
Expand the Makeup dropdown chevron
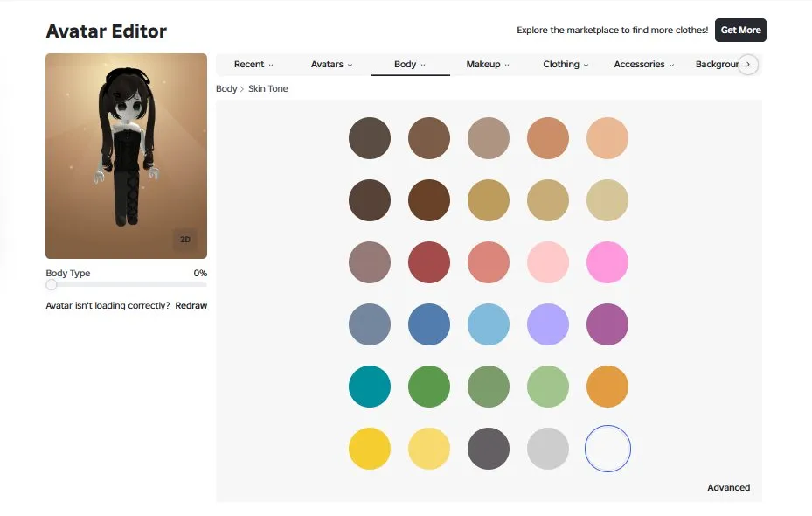pos(507,66)
